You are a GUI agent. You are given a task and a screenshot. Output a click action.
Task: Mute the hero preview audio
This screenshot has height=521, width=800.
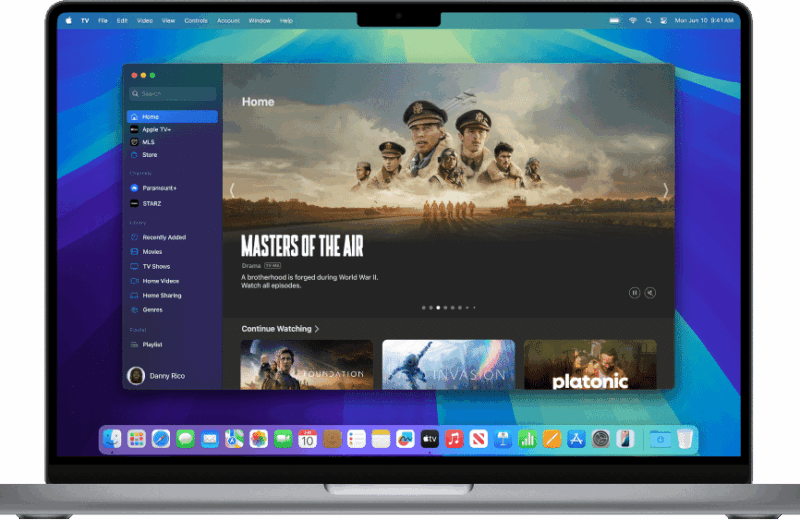tap(650, 293)
